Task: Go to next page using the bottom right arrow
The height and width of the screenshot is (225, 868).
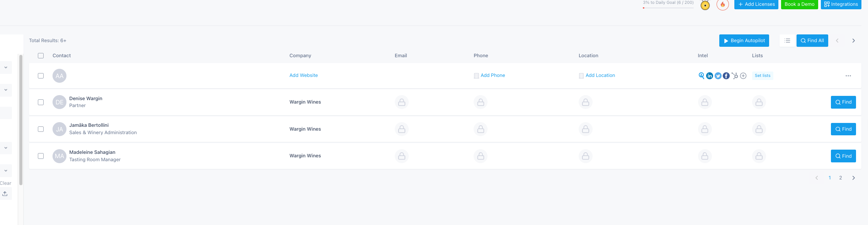Action: (x=854, y=178)
